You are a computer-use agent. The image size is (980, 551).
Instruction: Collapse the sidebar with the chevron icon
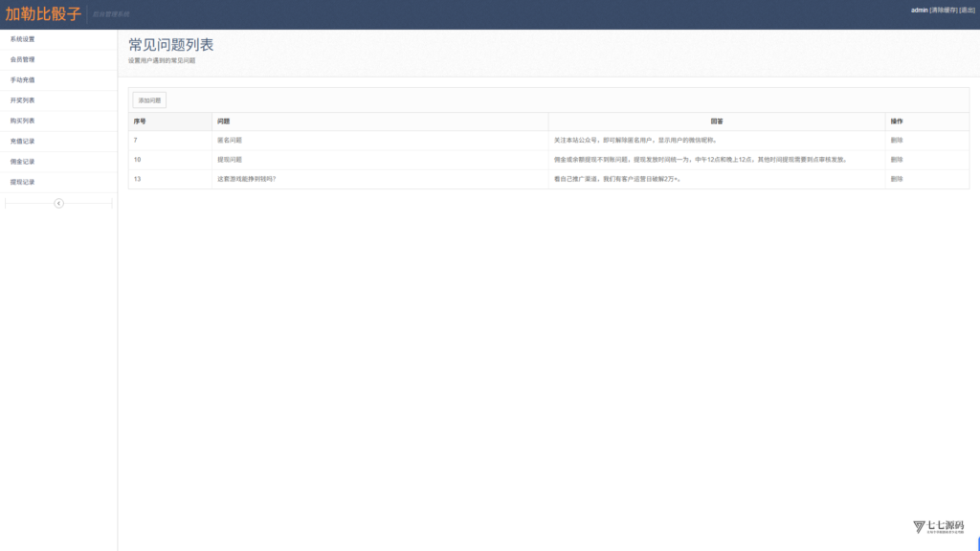tap(58, 203)
